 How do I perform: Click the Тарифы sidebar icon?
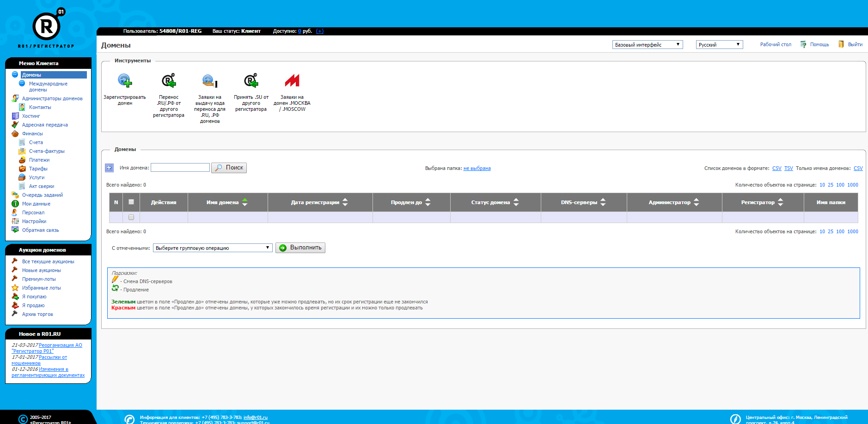click(x=22, y=169)
